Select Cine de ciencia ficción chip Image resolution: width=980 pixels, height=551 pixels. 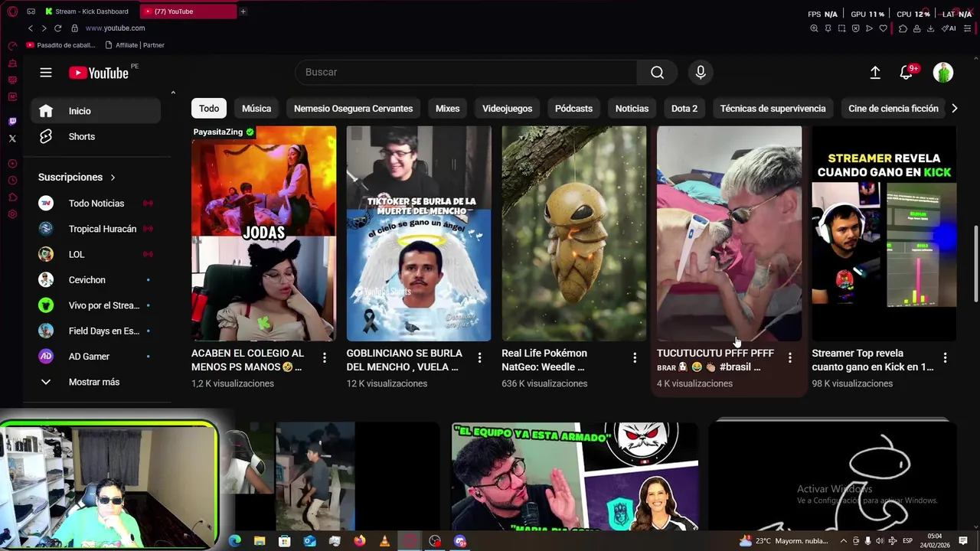[x=893, y=109]
